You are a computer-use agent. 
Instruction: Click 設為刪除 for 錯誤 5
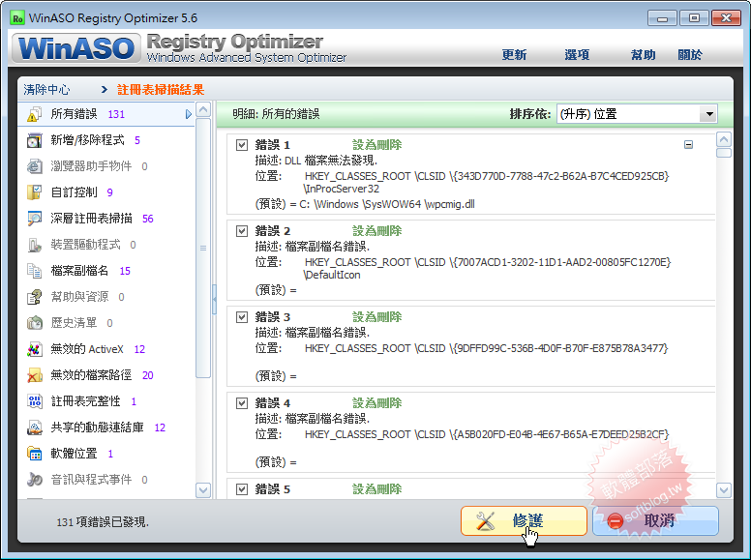click(x=376, y=489)
